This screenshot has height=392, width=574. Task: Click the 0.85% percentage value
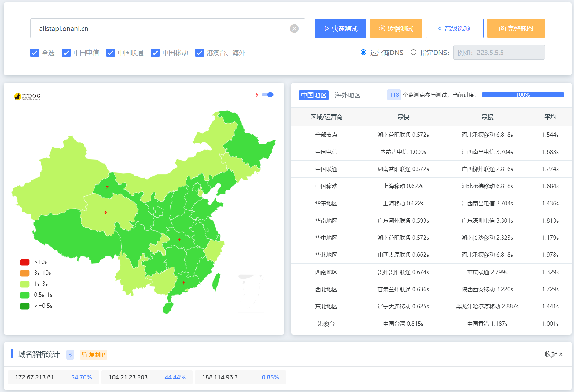click(x=270, y=377)
